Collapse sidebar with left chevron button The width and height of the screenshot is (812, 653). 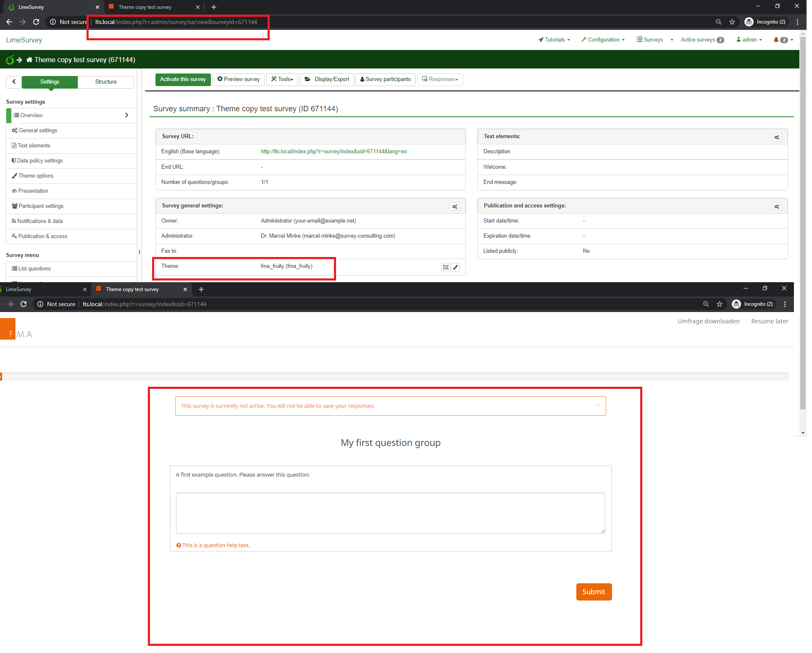(x=14, y=82)
